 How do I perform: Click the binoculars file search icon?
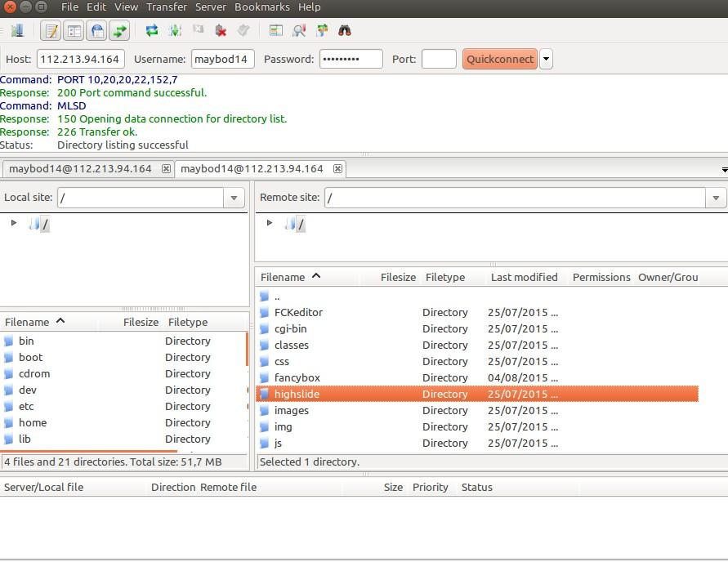[345, 30]
